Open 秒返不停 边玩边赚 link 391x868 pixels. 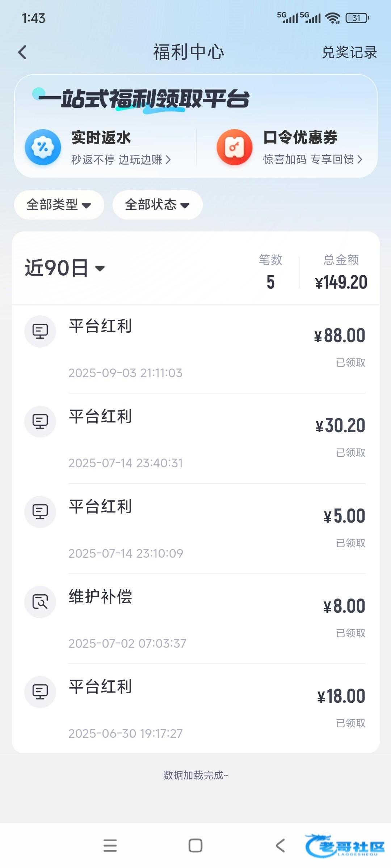(x=121, y=159)
